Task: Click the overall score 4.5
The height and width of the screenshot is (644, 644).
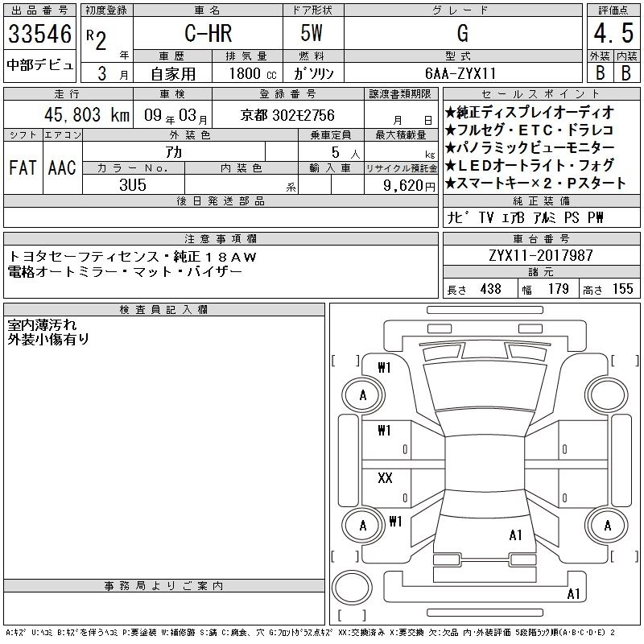Action: click(x=613, y=33)
